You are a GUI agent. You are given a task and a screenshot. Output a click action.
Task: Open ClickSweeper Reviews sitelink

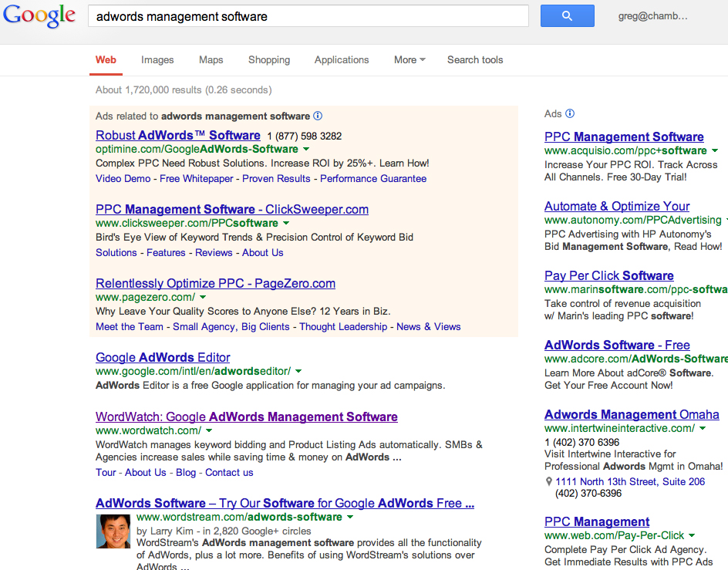[214, 252]
